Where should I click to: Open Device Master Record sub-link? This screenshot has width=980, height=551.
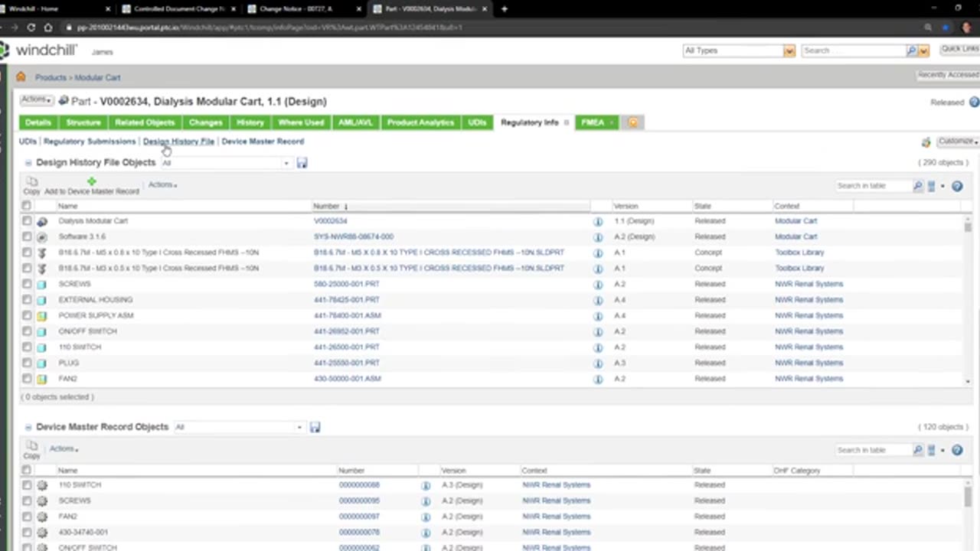(263, 142)
